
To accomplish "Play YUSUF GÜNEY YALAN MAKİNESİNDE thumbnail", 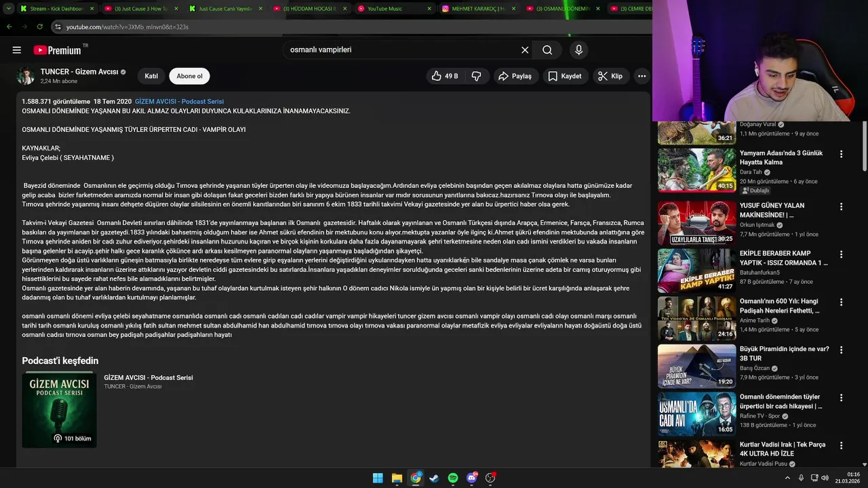I will tap(696, 222).
